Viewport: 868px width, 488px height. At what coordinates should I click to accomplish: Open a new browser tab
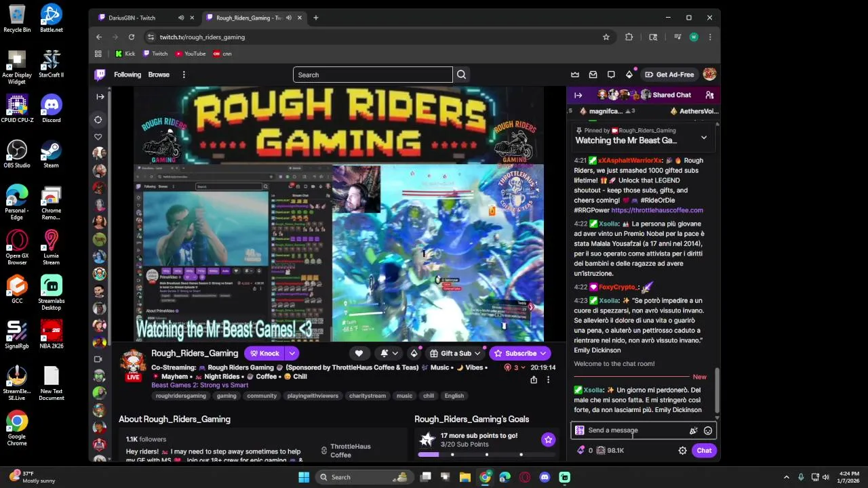[315, 18]
